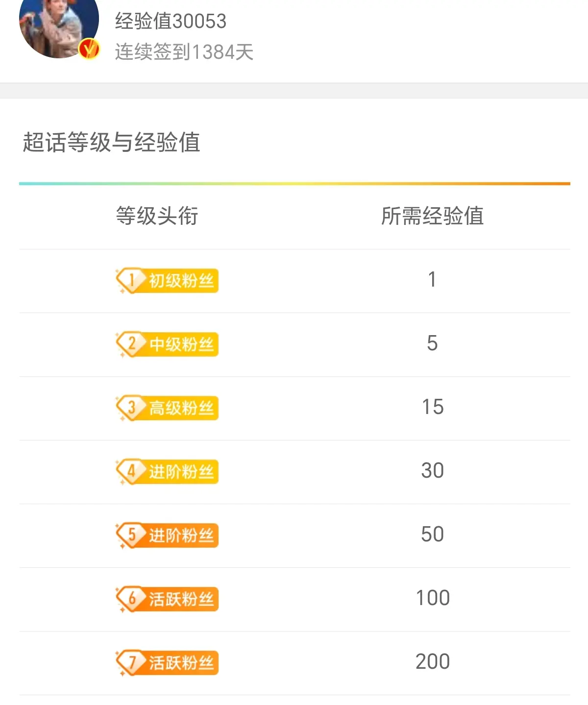This screenshot has height=705, width=588.
Task: Tap the required experience value 200
Action: point(432,662)
